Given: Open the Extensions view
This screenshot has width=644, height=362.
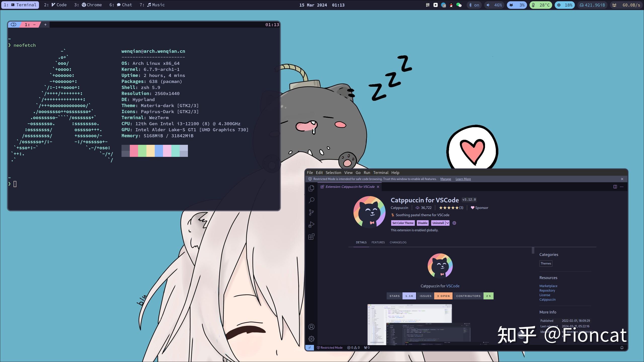Looking at the screenshot, I should click(311, 237).
